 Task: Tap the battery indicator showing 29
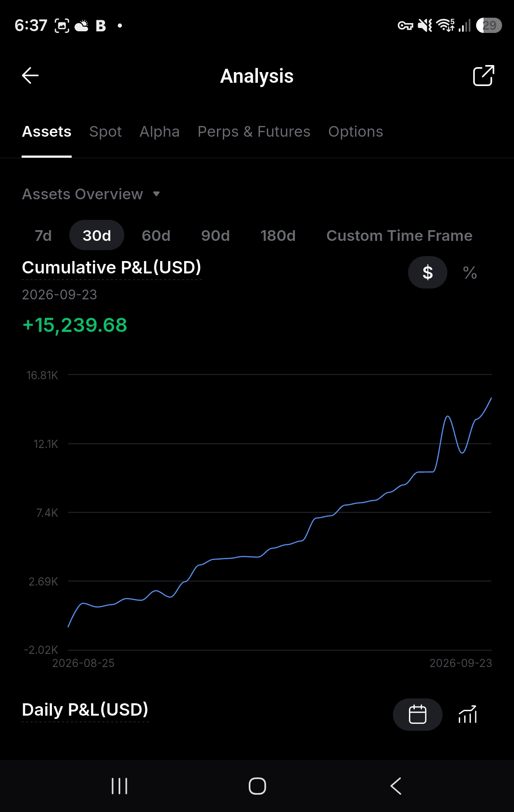(x=489, y=26)
